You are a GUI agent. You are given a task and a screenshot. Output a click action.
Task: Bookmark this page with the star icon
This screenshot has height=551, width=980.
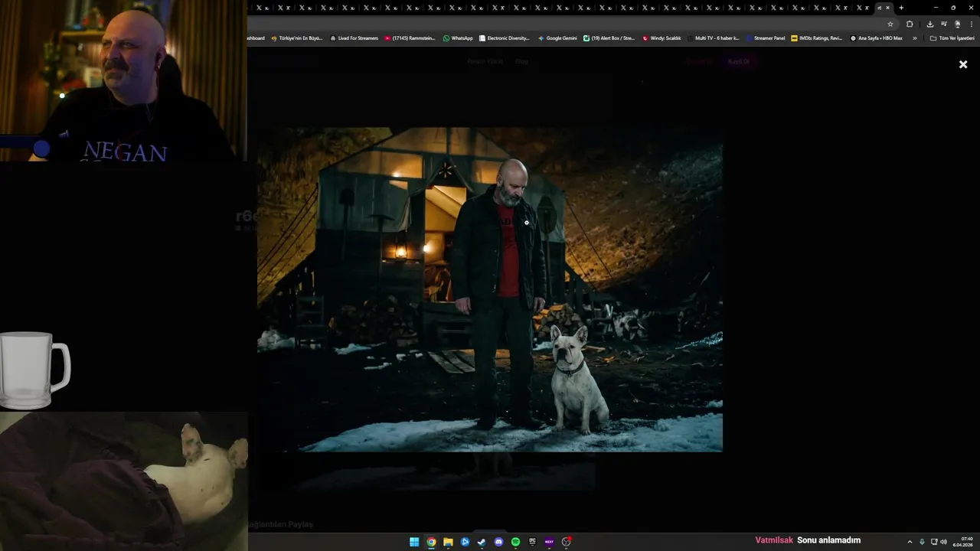[890, 24]
